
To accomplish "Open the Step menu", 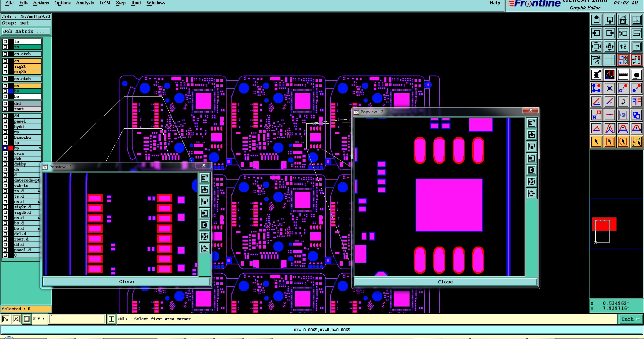I will [x=121, y=3].
